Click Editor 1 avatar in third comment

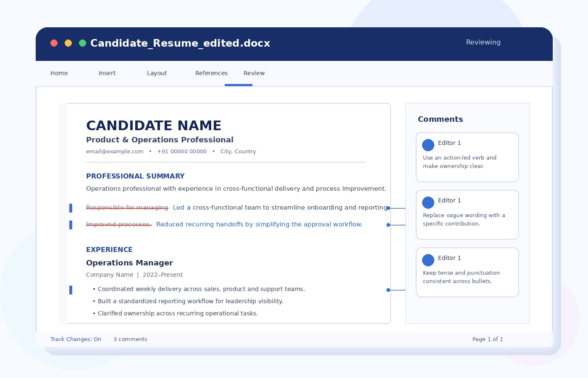[428, 260]
